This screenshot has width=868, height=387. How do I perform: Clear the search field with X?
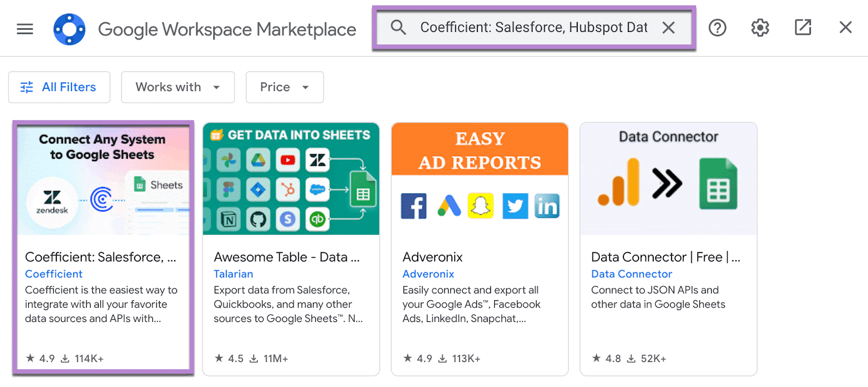point(668,28)
